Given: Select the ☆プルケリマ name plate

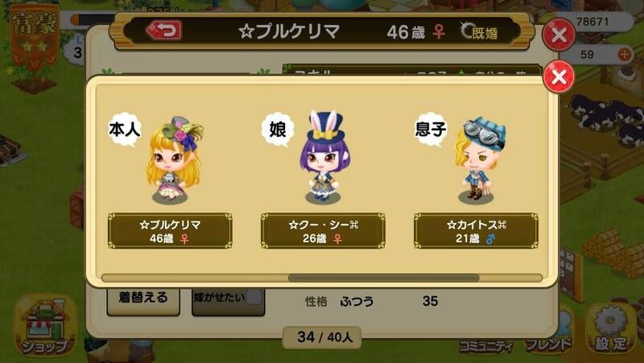Looking at the screenshot, I should click(x=170, y=231).
